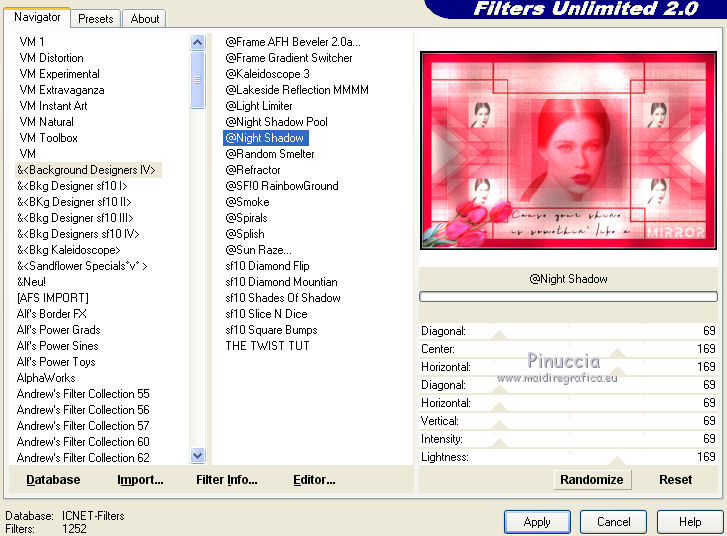727x536 pixels.
Task: Click the Center slider
Action: [x=568, y=349]
